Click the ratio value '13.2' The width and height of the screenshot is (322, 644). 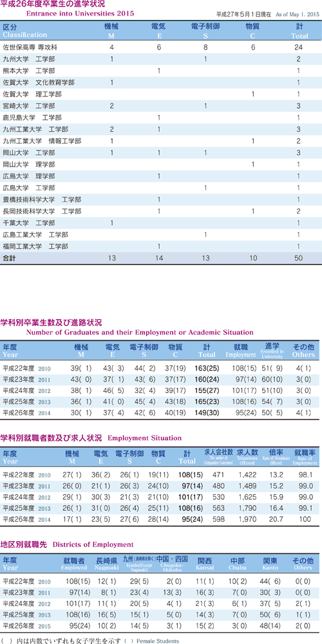pyautogui.click(x=276, y=475)
